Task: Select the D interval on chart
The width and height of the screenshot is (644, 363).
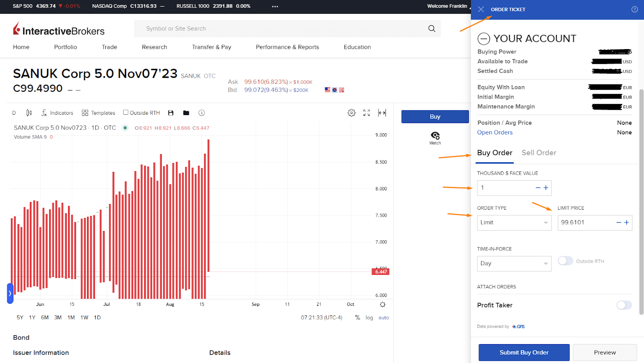Action: (x=14, y=113)
